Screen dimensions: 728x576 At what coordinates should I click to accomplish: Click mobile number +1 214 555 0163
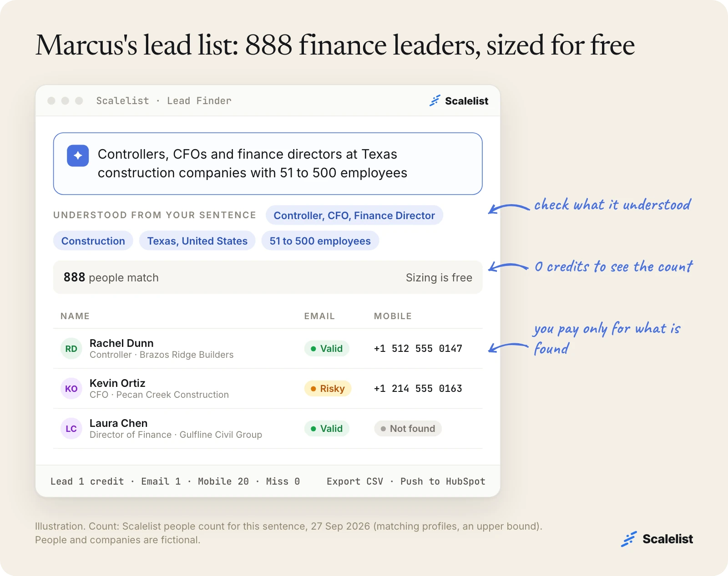pyautogui.click(x=418, y=389)
